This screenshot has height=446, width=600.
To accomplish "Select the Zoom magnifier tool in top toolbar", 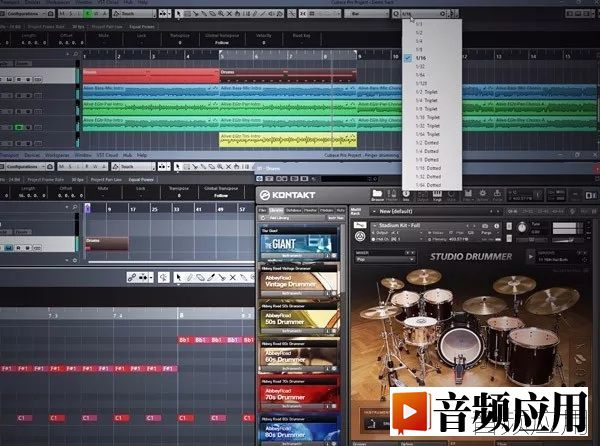I will [221, 14].
